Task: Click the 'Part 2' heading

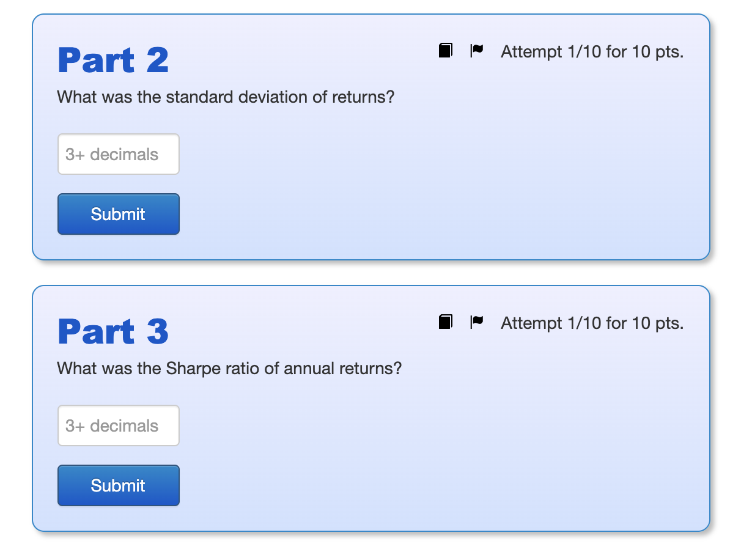Action: point(112,60)
